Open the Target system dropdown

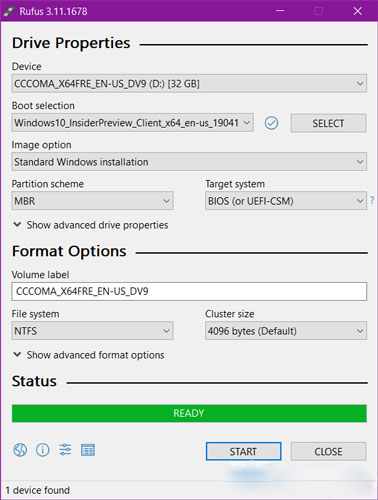(x=286, y=201)
